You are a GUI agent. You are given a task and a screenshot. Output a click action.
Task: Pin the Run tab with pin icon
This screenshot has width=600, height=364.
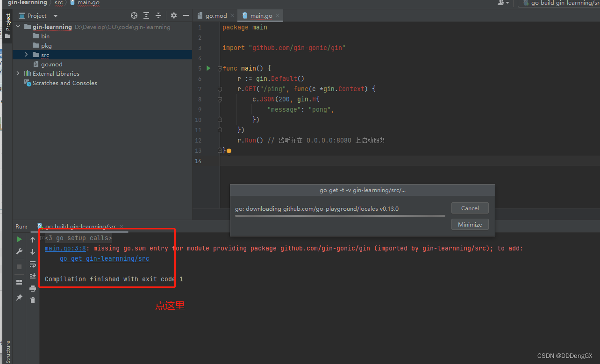click(19, 297)
